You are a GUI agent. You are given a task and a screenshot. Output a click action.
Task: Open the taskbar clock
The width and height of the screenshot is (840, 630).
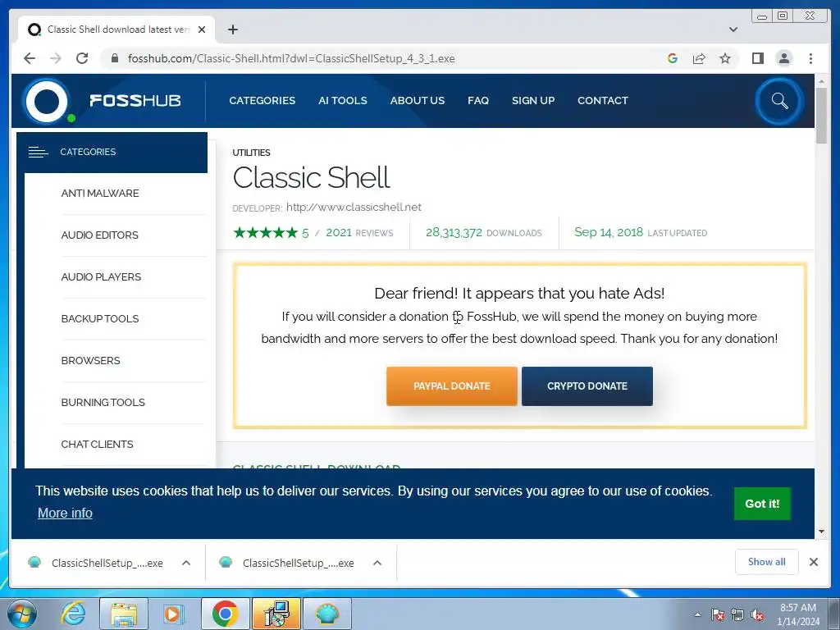click(x=798, y=614)
